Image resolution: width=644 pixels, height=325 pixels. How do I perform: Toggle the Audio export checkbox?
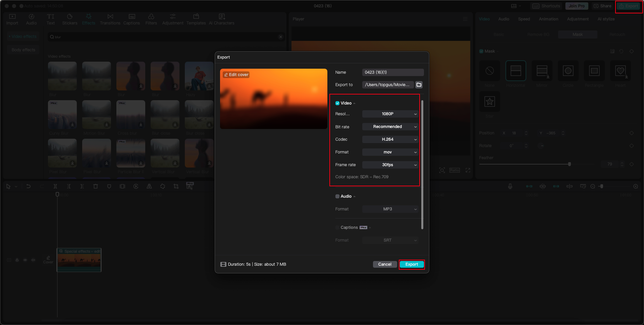pos(337,196)
